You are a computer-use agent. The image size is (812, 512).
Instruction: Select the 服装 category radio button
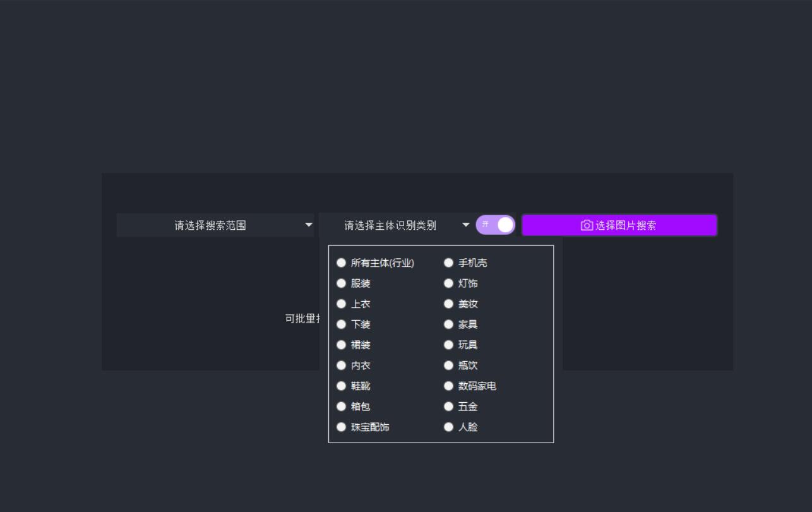pos(342,283)
